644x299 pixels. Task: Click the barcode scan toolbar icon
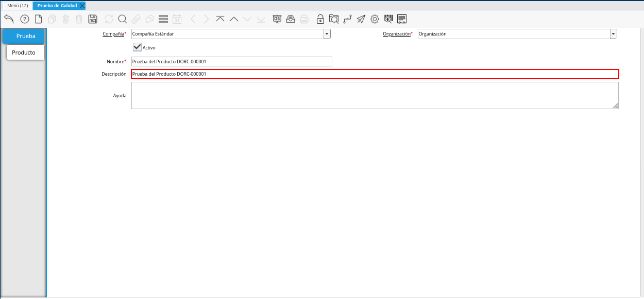point(388,19)
